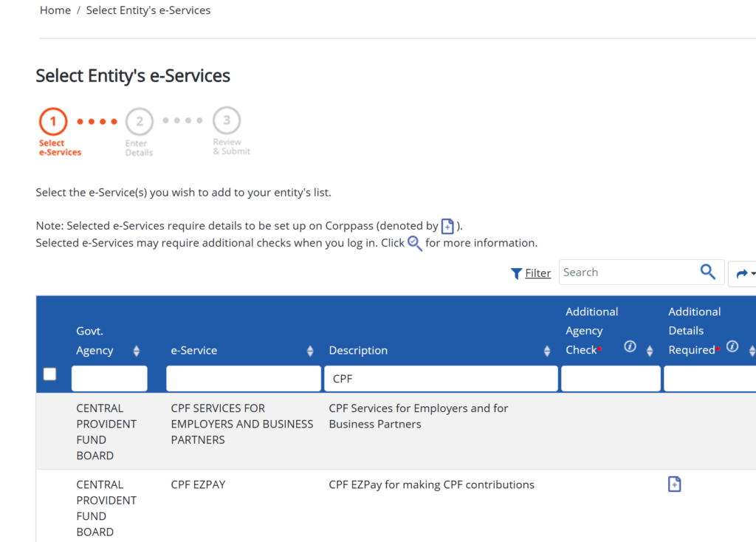Image resolution: width=756 pixels, height=542 pixels.
Task: Click info icon for Additional Agency Check
Action: 630,346
